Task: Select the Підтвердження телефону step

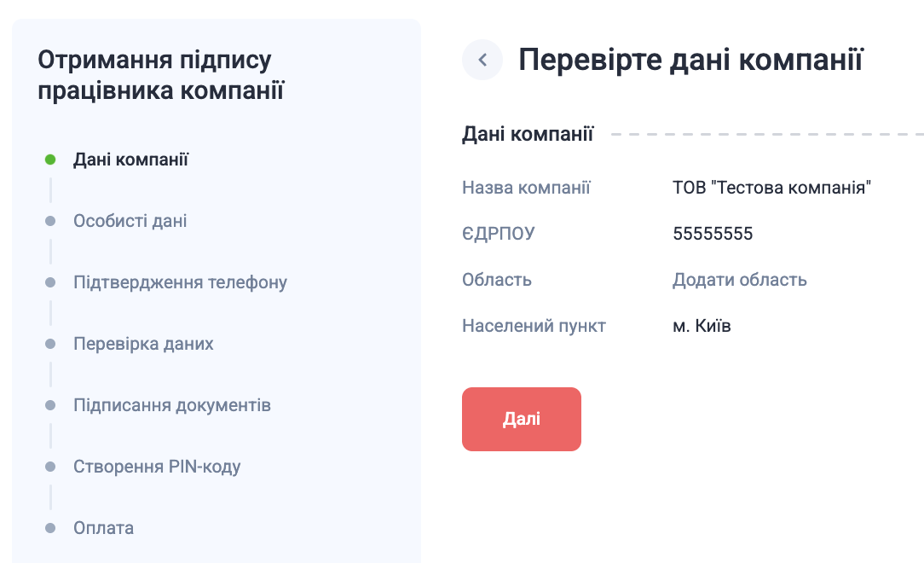Action: click(x=180, y=282)
